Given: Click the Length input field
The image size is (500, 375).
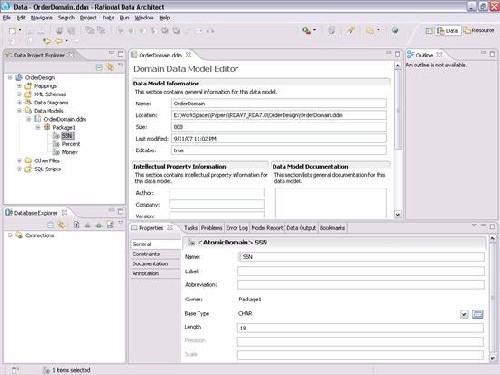Looking at the screenshot, I should [x=360, y=328].
